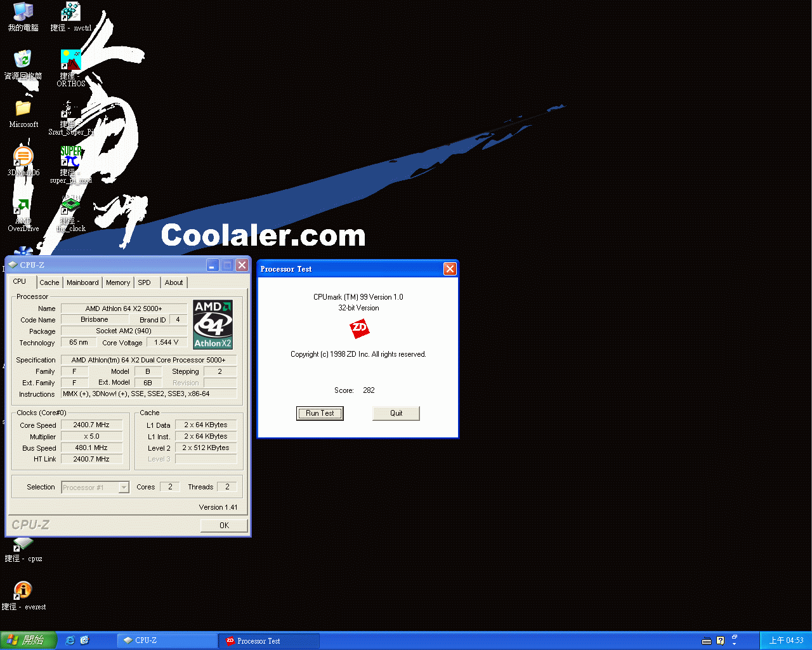Click the Bus Speed 480.1 MHz value

91,448
